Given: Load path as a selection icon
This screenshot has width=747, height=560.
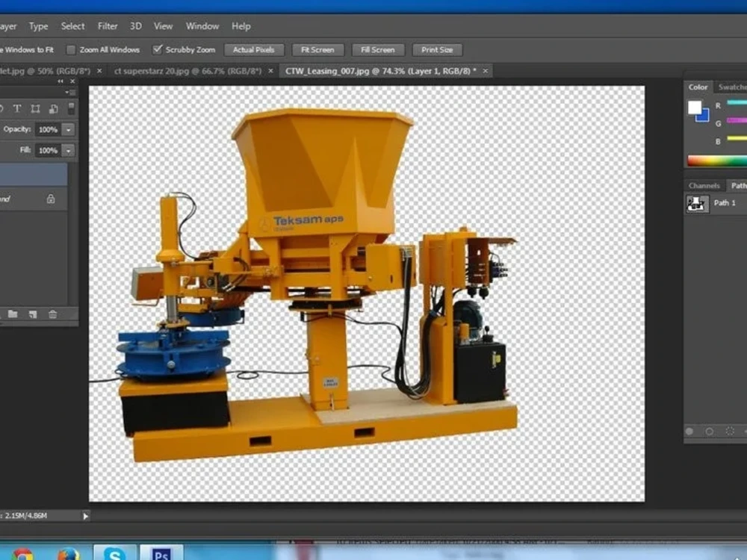Looking at the screenshot, I should (x=729, y=432).
